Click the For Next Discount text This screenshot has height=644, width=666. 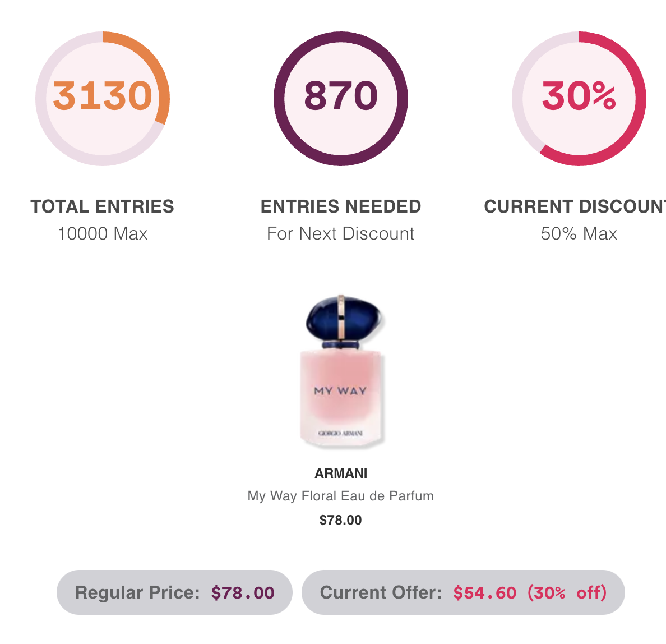[341, 233]
